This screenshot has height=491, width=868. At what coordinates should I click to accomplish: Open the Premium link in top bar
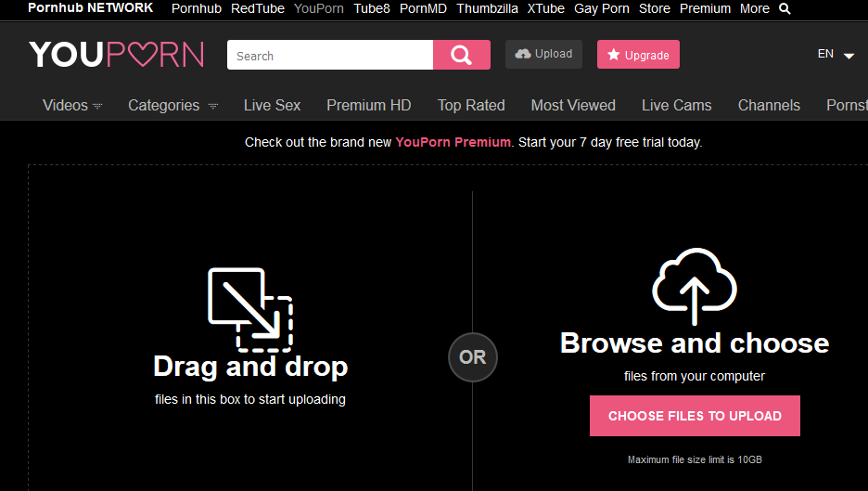tap(705, 9)
